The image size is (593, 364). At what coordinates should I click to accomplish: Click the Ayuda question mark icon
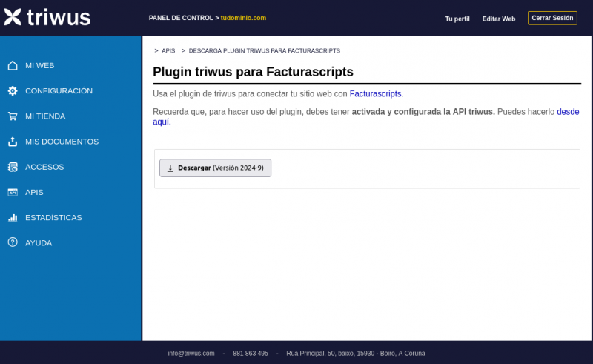click(x=13, y=242)
